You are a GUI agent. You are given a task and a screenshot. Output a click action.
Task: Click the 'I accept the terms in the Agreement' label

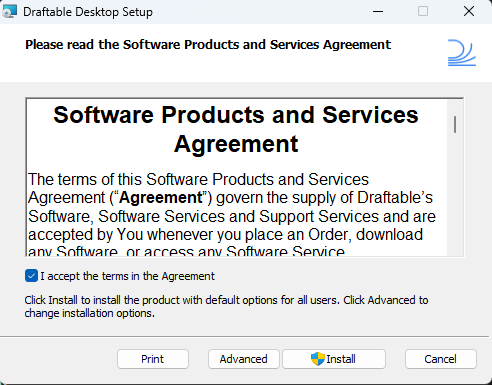(128, 276)
